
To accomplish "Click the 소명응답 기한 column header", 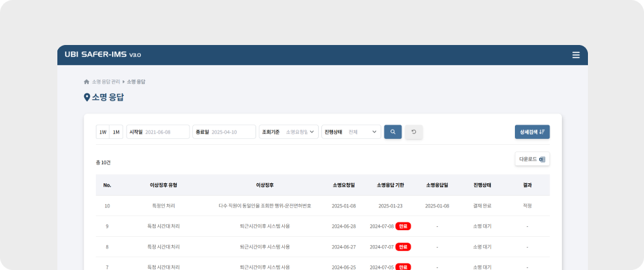I will [390, 185].
